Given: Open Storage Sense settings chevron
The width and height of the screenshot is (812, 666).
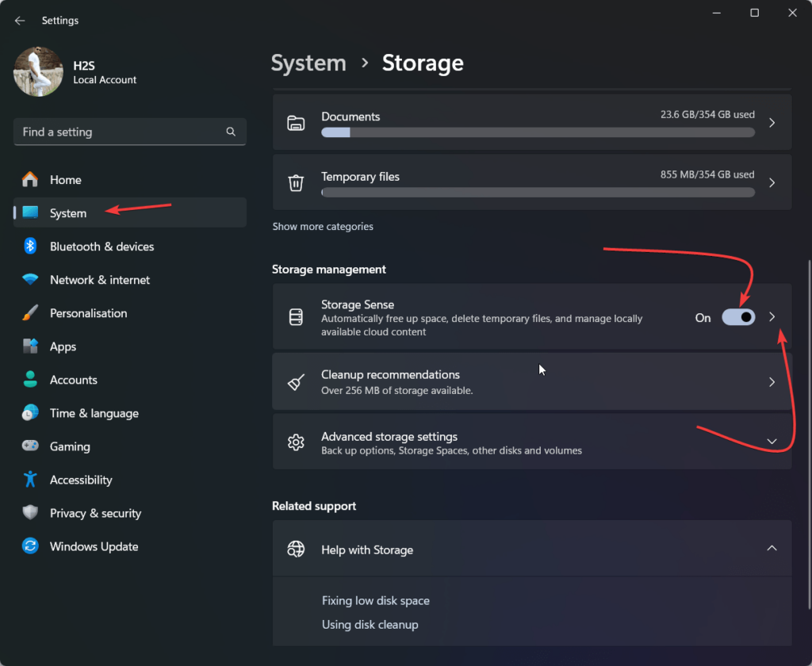Looking at the screenshot, I should pyautogui.click(x=772, y=316).
